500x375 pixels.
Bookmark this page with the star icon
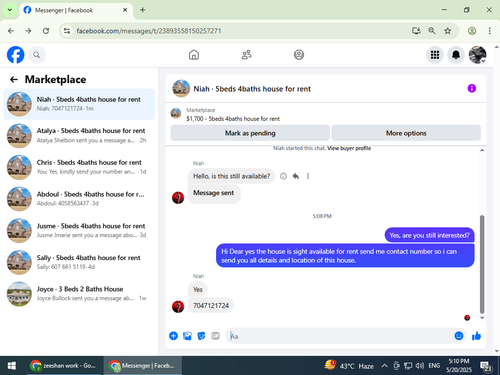tap(447, 31)
